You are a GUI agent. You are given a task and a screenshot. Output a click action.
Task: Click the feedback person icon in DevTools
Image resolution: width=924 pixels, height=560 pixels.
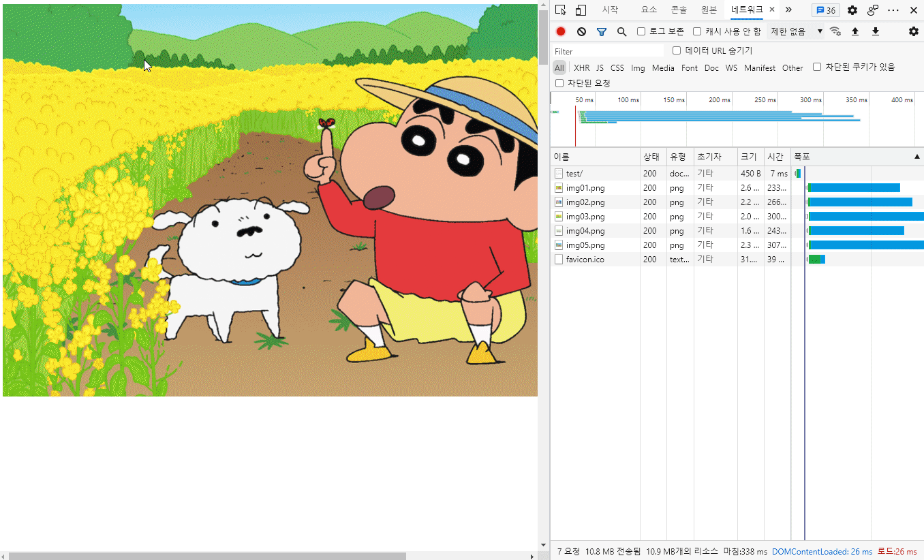coord(873,10)
